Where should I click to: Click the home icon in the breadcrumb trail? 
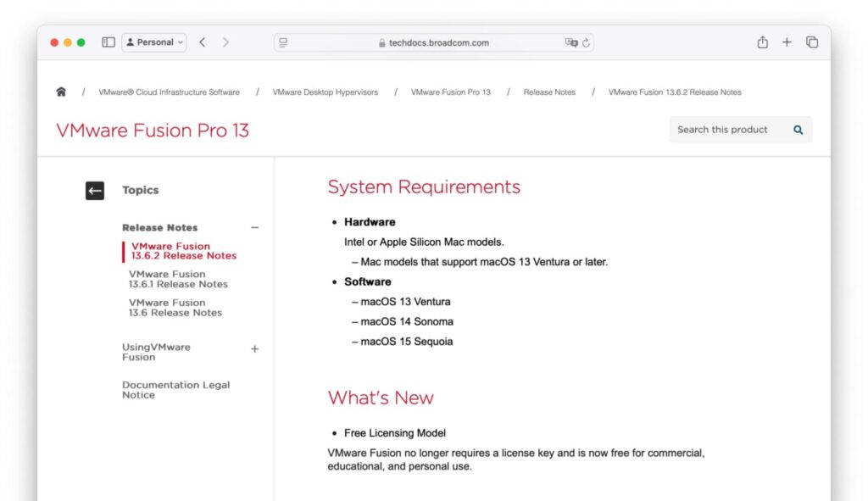click(x=60, y=92)
